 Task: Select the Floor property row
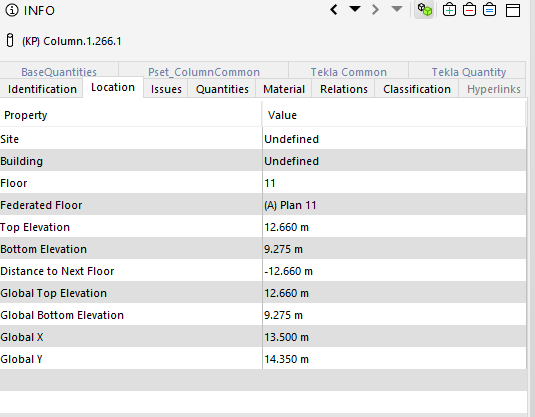(263, 183)
